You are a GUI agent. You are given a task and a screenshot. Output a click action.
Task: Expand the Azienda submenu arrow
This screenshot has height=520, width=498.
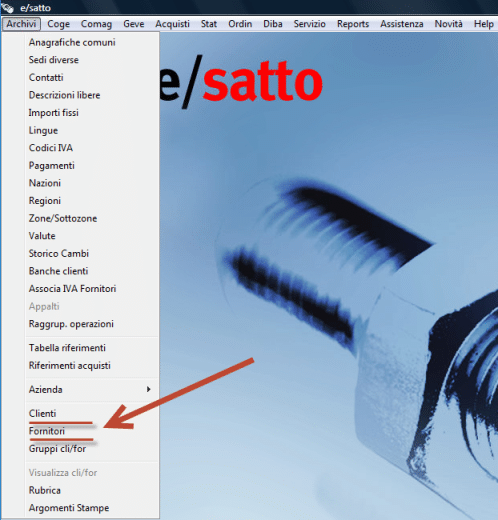(x=149, y=389)
